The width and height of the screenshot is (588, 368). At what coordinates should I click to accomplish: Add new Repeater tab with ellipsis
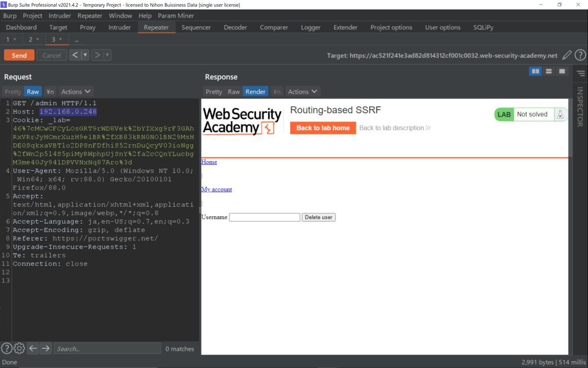click(76, 39)
